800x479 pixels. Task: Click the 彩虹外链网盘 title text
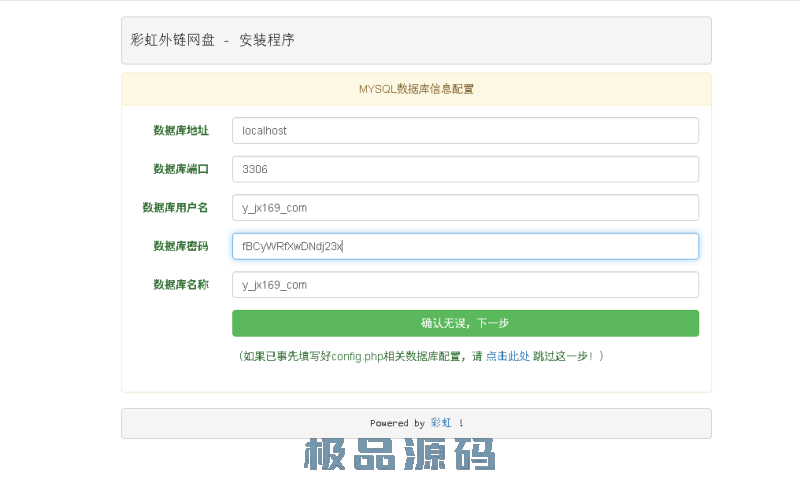[172, 40]
